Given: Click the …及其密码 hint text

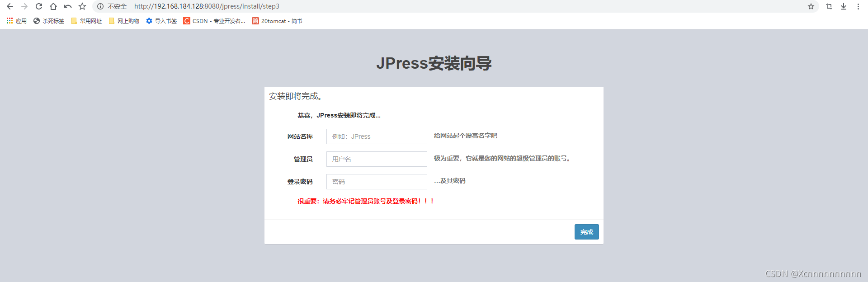Looking at the screenshot, I should pyautogui.click(x=450, y=181).
